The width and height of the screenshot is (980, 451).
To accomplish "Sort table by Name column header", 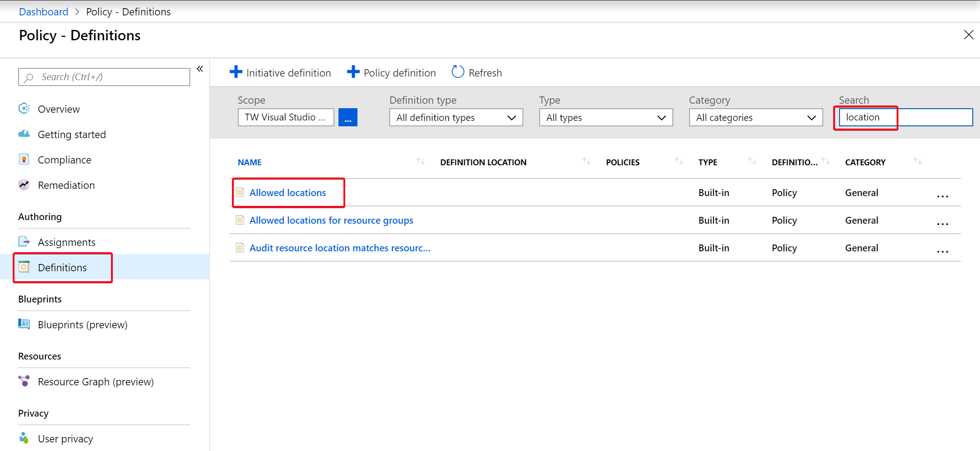I will (x=250, y=162).
